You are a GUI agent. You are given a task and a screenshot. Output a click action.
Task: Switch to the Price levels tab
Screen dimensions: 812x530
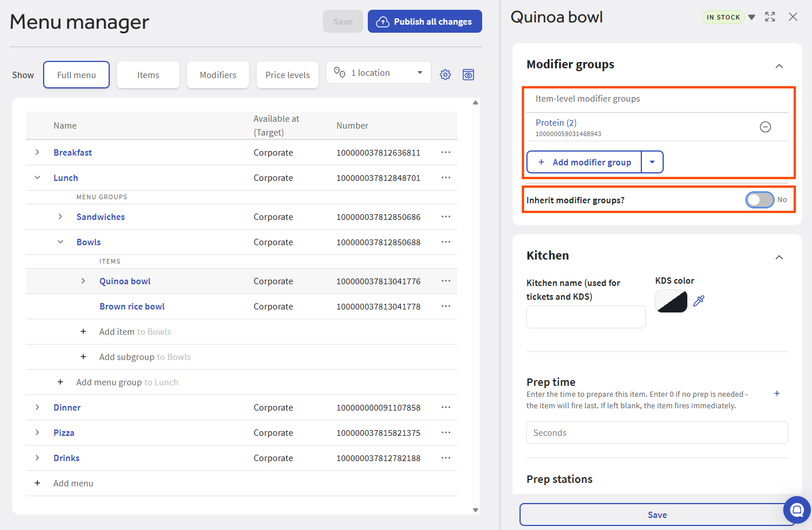pos(287,75)
